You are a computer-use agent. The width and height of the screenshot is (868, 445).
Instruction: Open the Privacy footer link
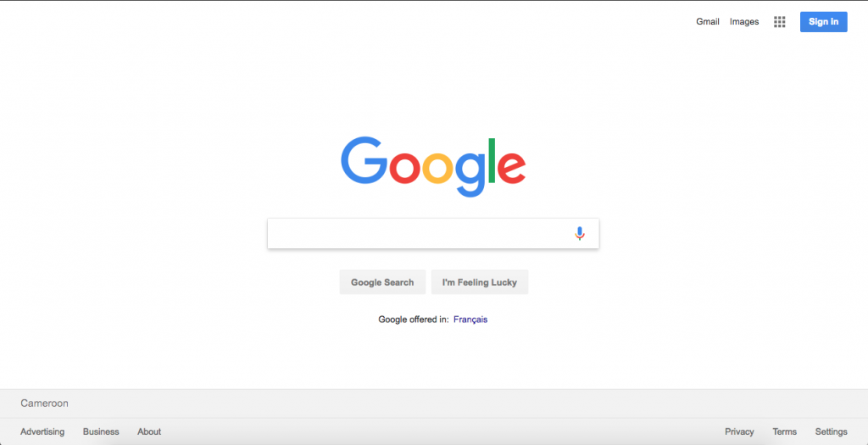point(739,431)
